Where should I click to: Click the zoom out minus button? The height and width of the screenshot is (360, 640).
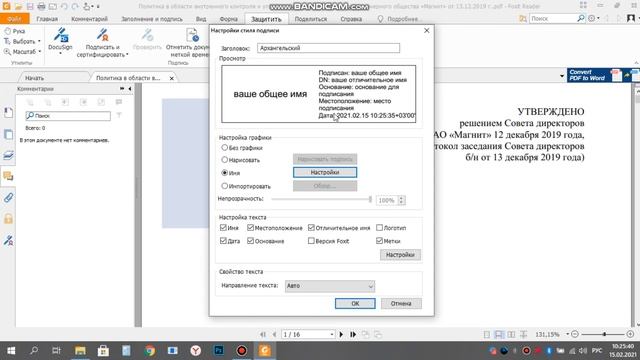575,334
